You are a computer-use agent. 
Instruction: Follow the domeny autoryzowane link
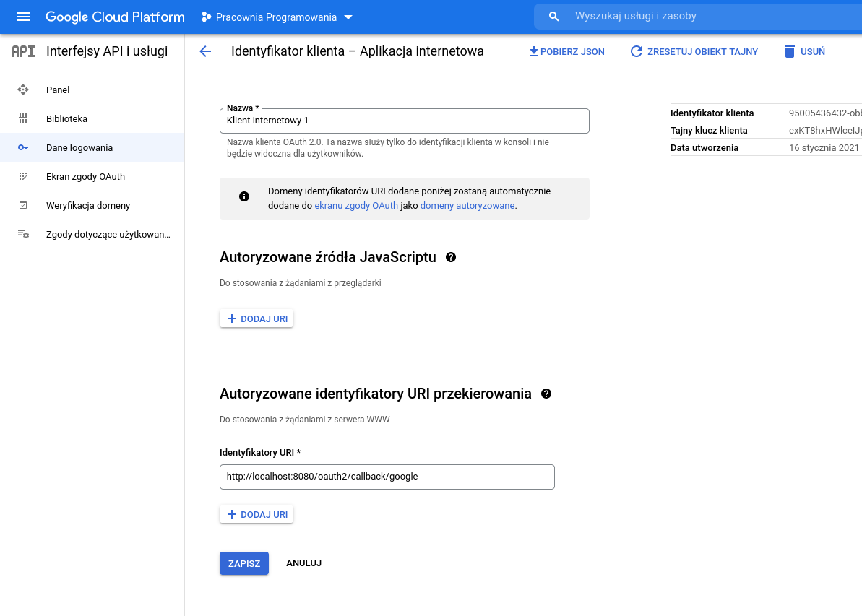point(467,206)
